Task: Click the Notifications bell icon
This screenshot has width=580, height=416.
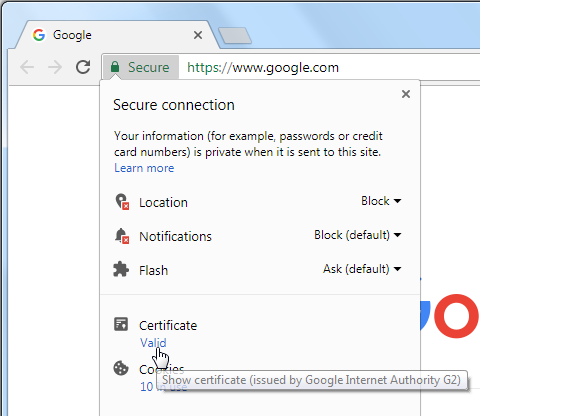Action: point(122,236)
